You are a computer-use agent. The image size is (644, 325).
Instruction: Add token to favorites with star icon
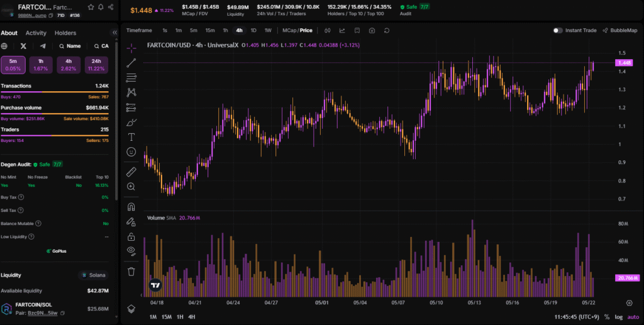pyautogui.click(x=91, y=7)
